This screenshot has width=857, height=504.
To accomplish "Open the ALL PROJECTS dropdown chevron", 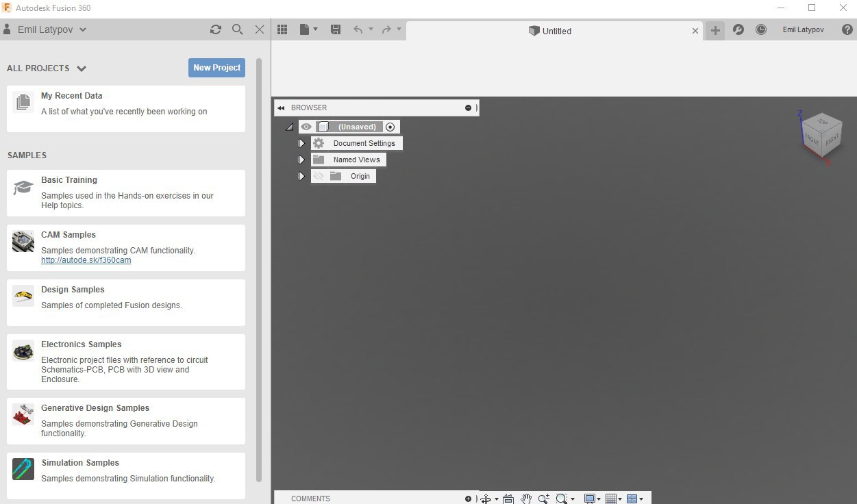I will click(x=82, y=68).
